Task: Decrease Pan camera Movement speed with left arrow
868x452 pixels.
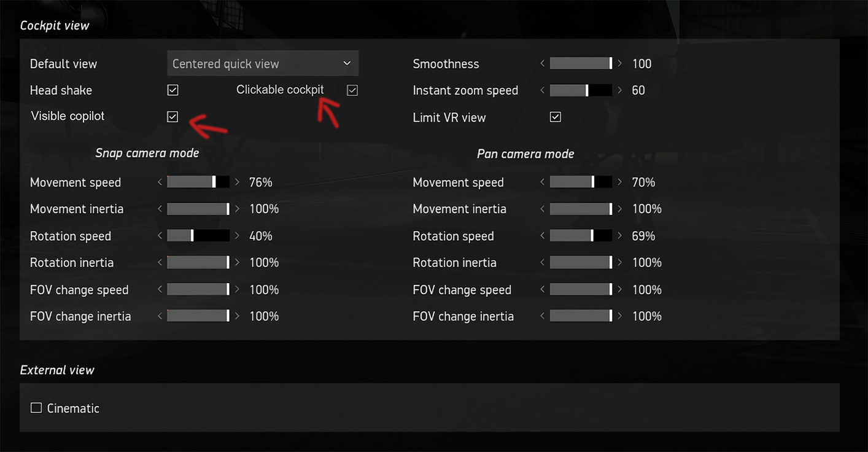Action: tap(542, 182)
